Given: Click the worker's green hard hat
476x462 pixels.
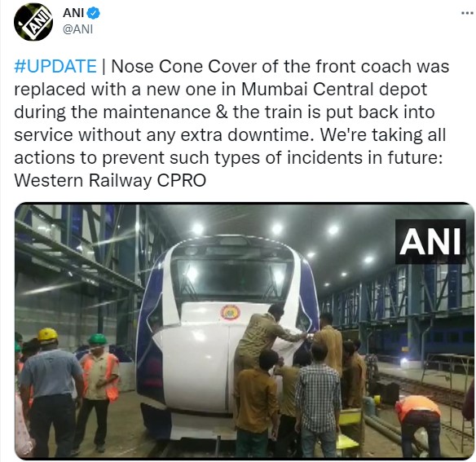Looking at the screenshot, I should 98,339.
